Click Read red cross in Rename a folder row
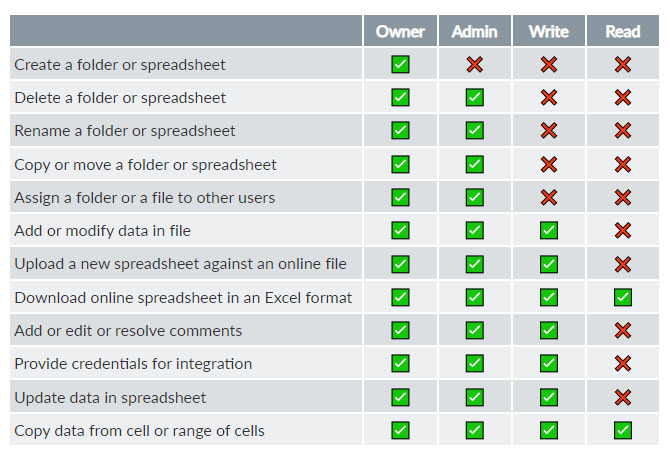The height and width of the screenshot is (460, 670). (x=623, y=130)
